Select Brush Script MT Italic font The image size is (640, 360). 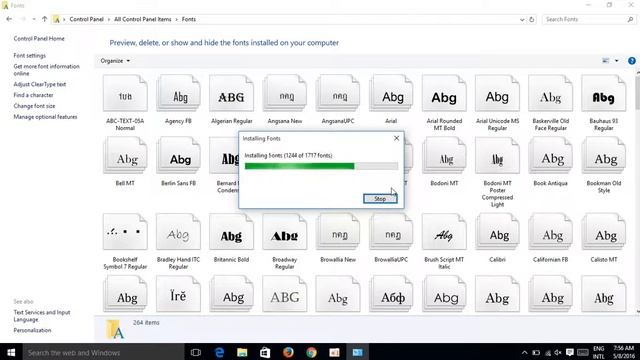coord(444,232)
